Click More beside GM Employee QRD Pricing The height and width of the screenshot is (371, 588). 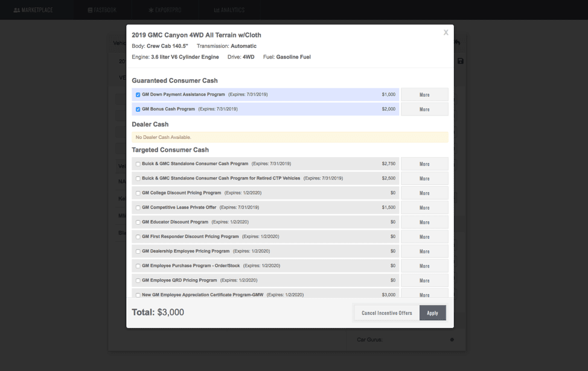[x=424, y=280]
